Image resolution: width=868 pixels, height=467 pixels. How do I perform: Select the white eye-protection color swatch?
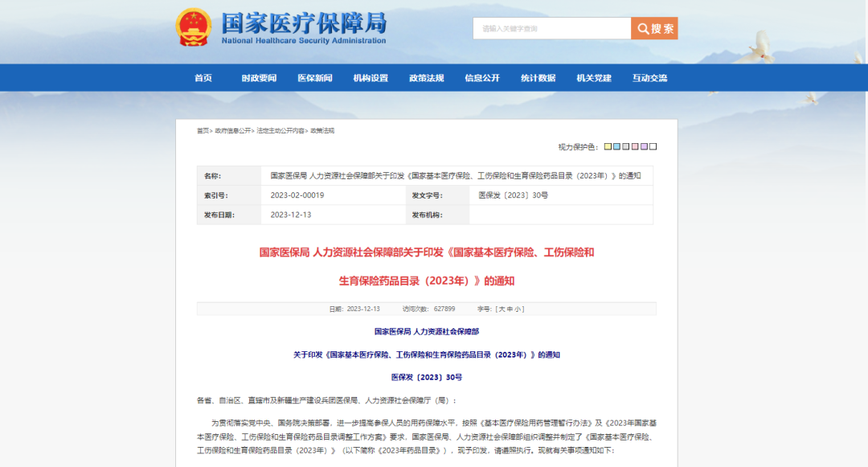(x=653, y=146)
